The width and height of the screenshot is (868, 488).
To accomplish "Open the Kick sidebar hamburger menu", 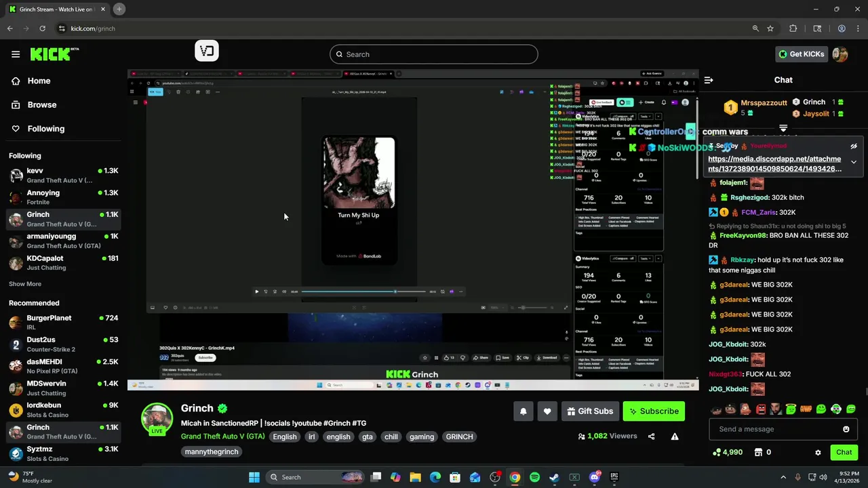I will tap(16, 54).
